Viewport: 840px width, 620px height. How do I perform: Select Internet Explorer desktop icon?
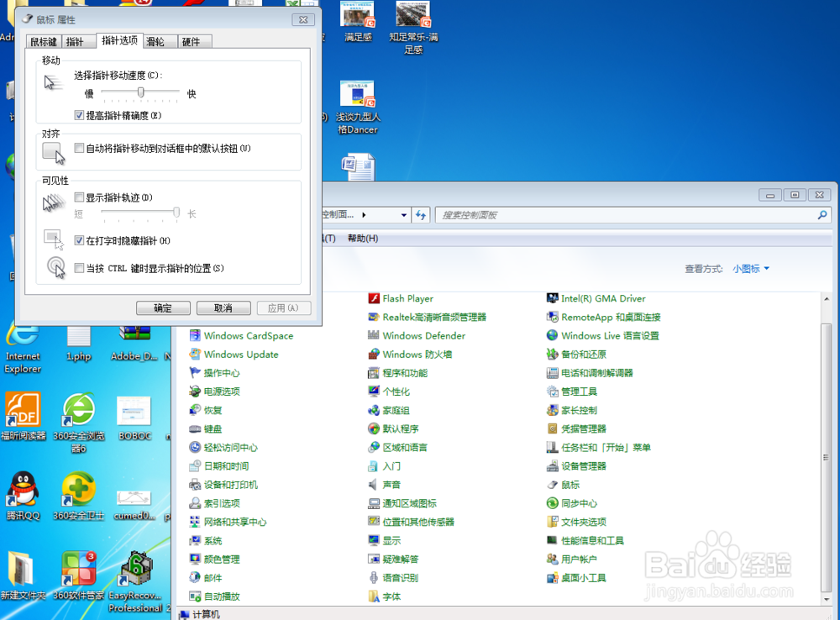click(23, 347)
